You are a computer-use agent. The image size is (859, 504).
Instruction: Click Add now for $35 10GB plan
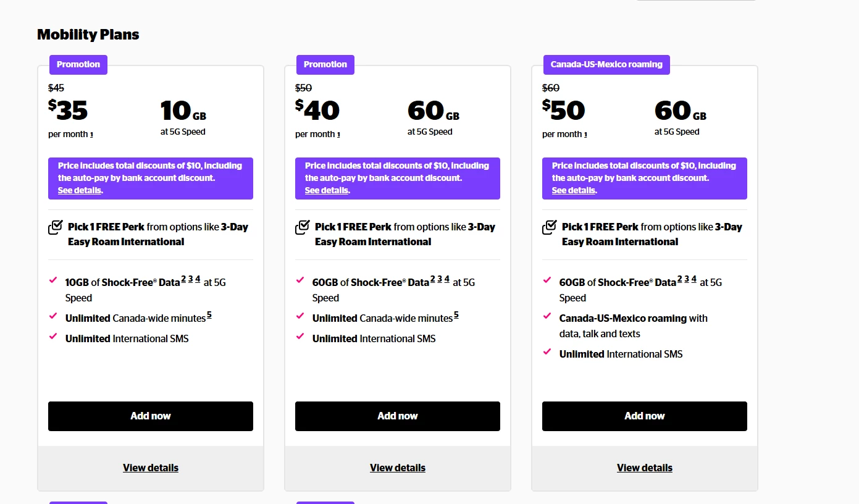click(151, 416)
